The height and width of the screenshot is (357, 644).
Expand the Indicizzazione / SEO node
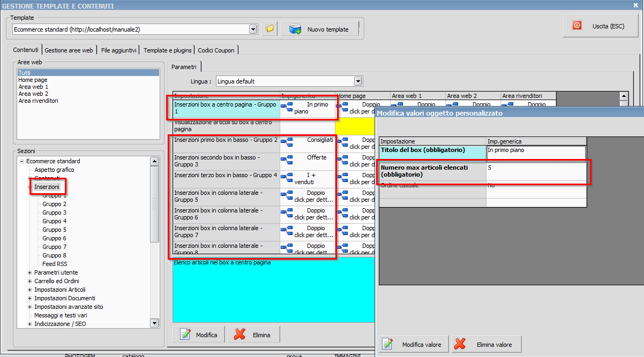pyautogui.click(x=29, y=324)
